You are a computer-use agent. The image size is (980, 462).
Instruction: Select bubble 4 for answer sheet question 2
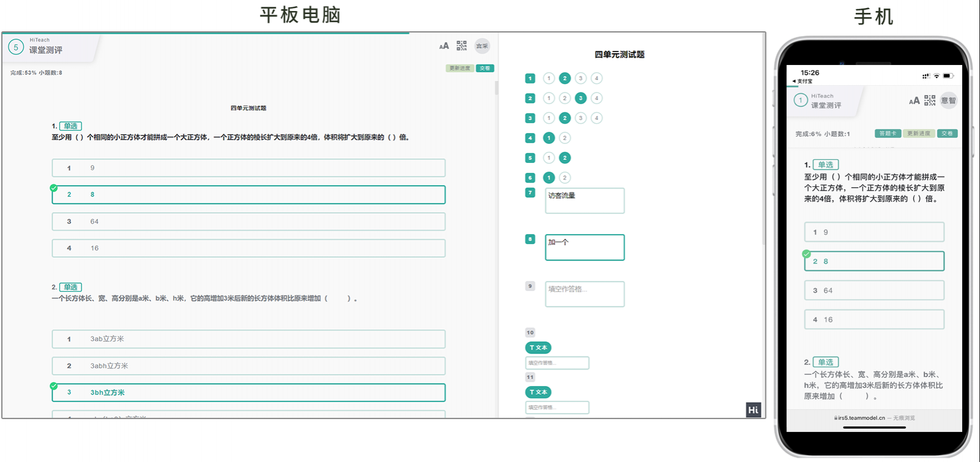coord(597,98)
